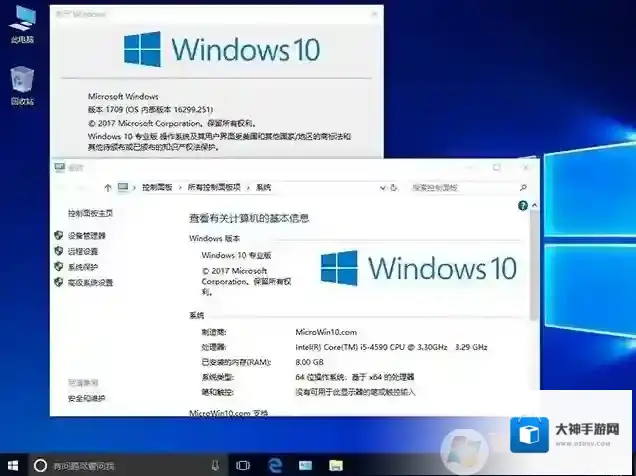The height and width of the screenshot is (476, 636).
Task: Go to 控制面板主页 (Control Panel Home)
Action: pyautogui.click(x=90, y=213)
